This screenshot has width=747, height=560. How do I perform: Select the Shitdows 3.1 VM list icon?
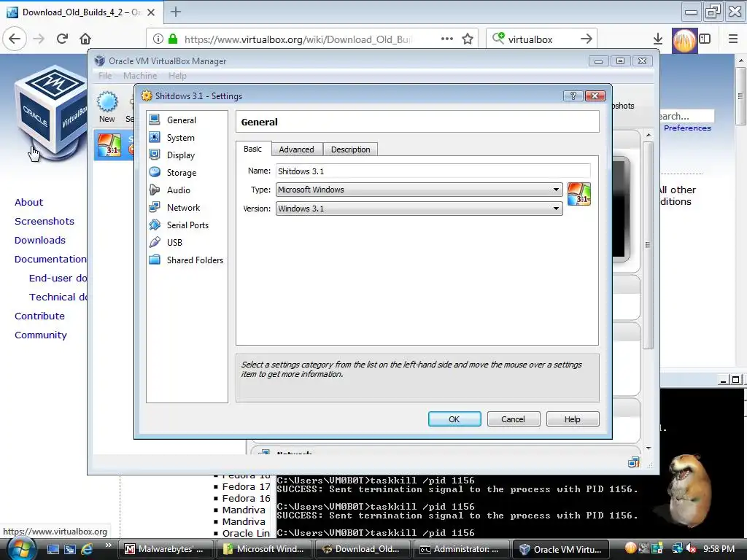[109, 145]
